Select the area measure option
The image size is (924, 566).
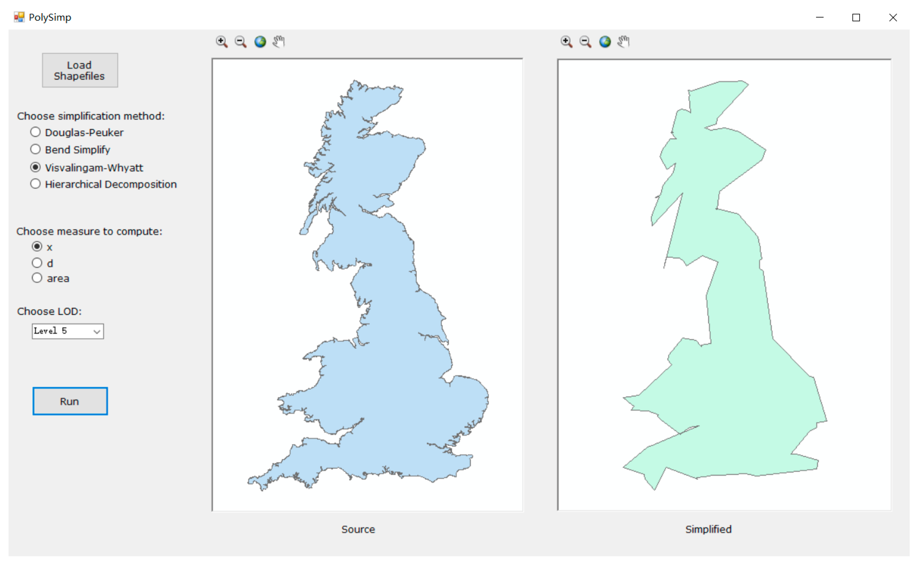37,278
